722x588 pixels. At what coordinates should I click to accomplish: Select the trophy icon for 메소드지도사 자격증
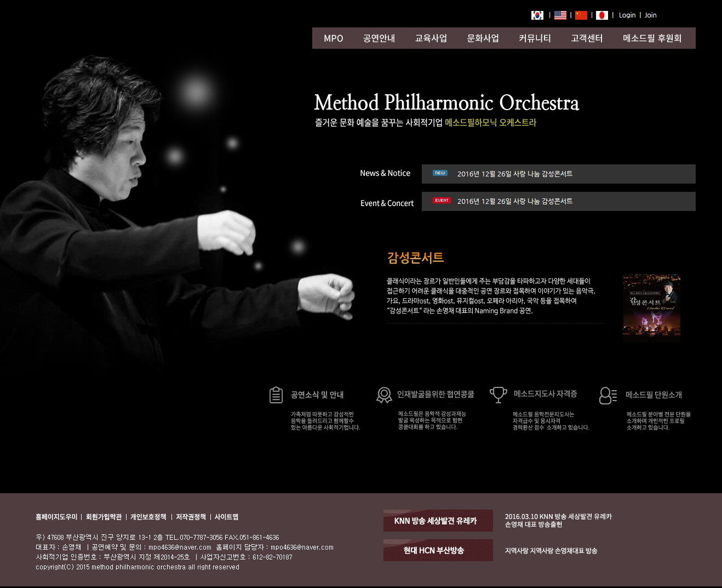[x=498, y=395]
